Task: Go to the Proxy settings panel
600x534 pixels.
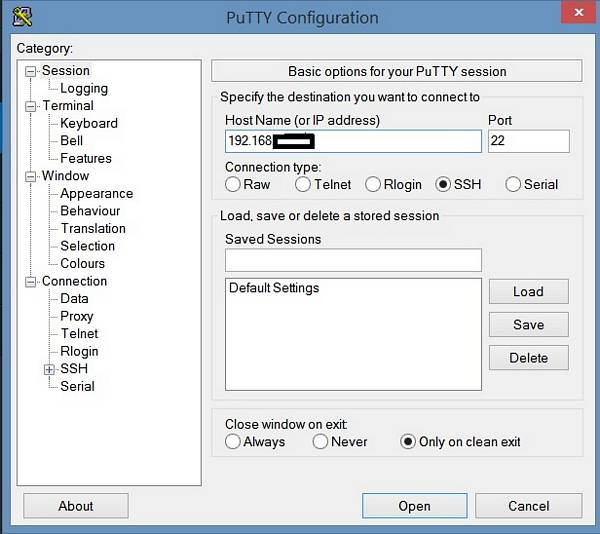Action: [x=77, y=316]
